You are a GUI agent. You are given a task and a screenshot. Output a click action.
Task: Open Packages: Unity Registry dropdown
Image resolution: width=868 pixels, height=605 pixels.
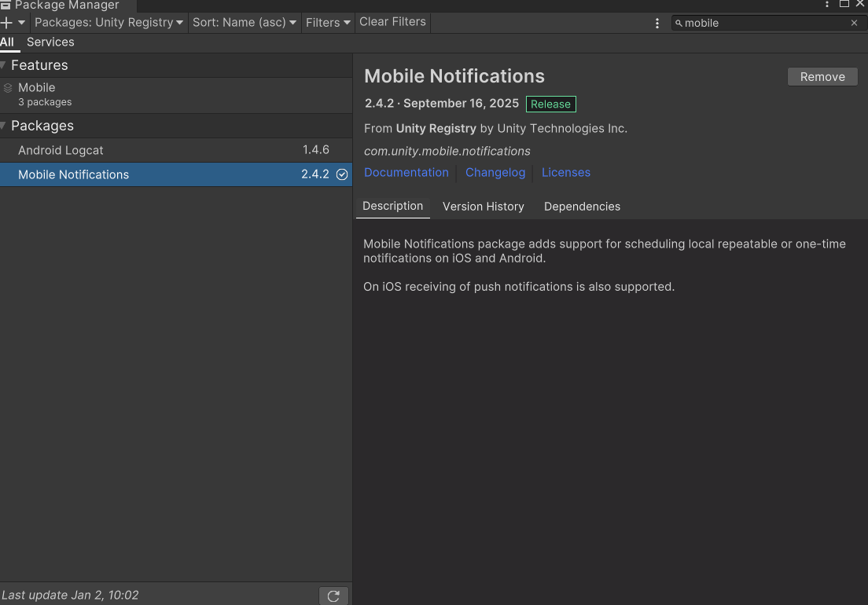[108, 23]
